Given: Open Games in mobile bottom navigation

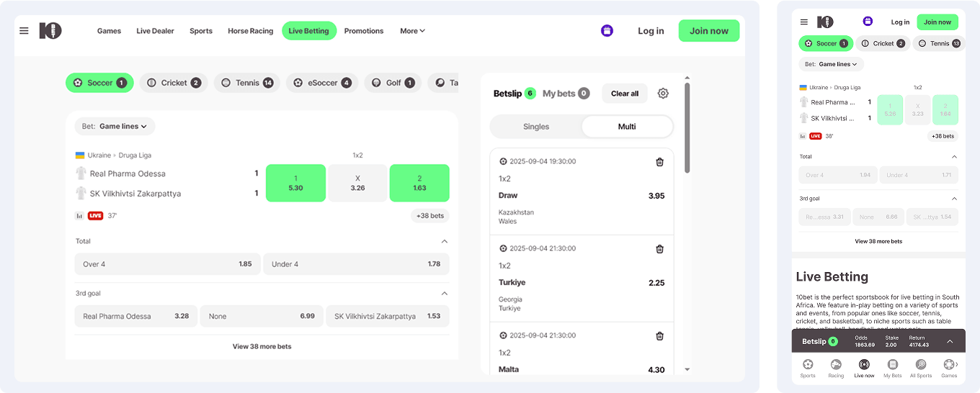Looking at the screenshot, I should 949,369.
